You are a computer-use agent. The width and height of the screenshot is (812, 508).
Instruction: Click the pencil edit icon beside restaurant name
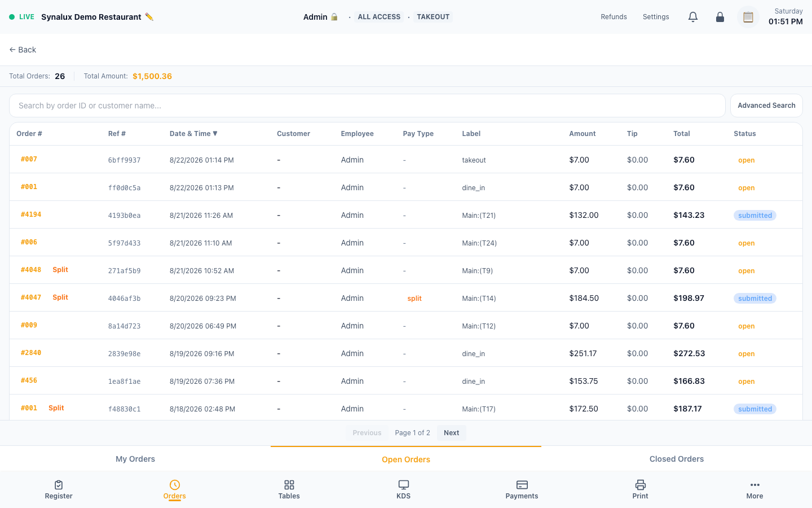tap(149, 17)
